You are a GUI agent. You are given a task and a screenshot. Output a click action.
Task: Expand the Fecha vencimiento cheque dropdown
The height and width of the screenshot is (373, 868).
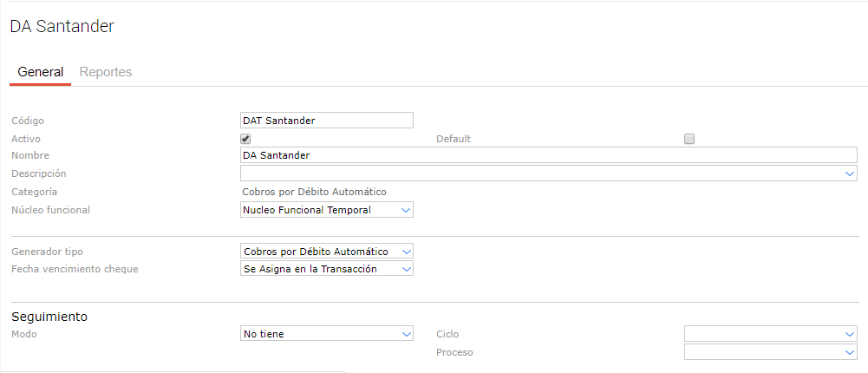(326, 269)
